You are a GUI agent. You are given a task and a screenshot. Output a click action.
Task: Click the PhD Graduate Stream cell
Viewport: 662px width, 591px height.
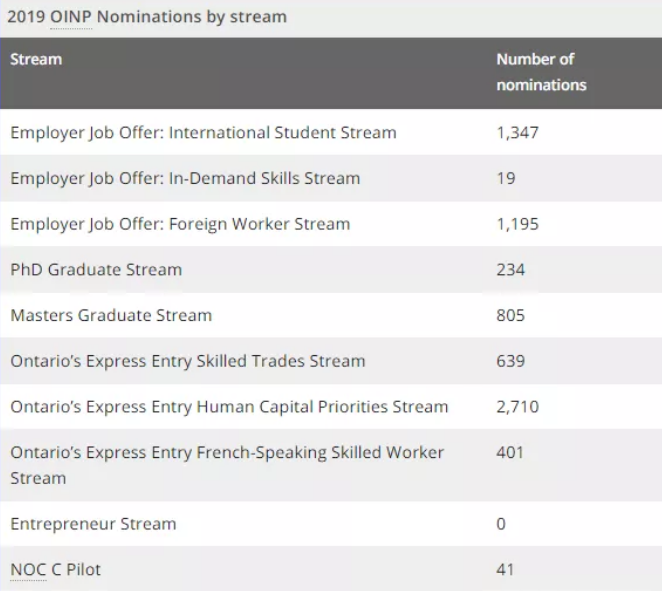point(96,269)
